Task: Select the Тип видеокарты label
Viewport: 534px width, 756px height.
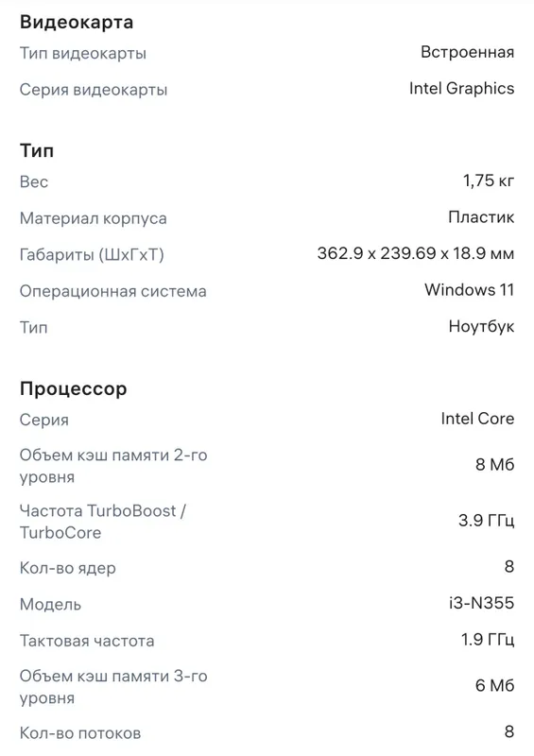Action: (83, 54)
